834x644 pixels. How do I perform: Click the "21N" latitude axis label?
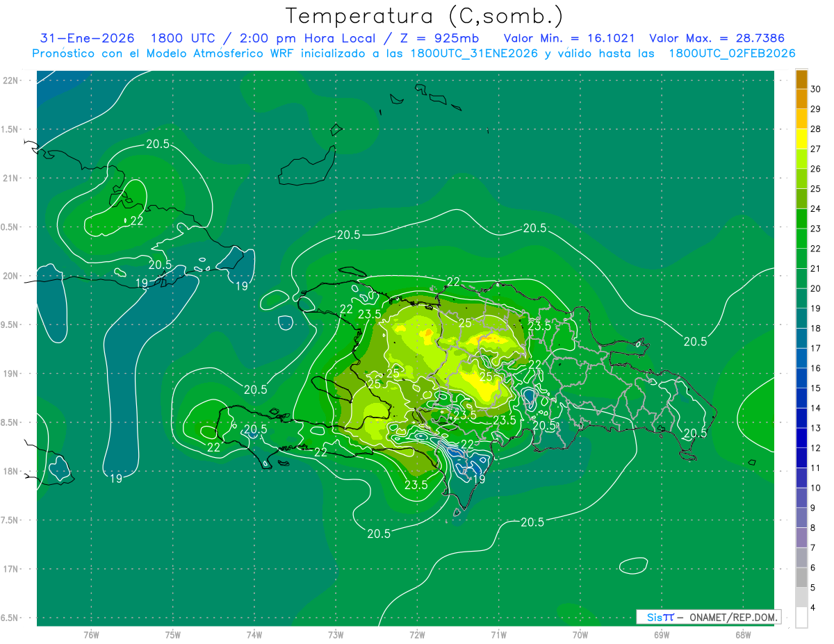11,178
